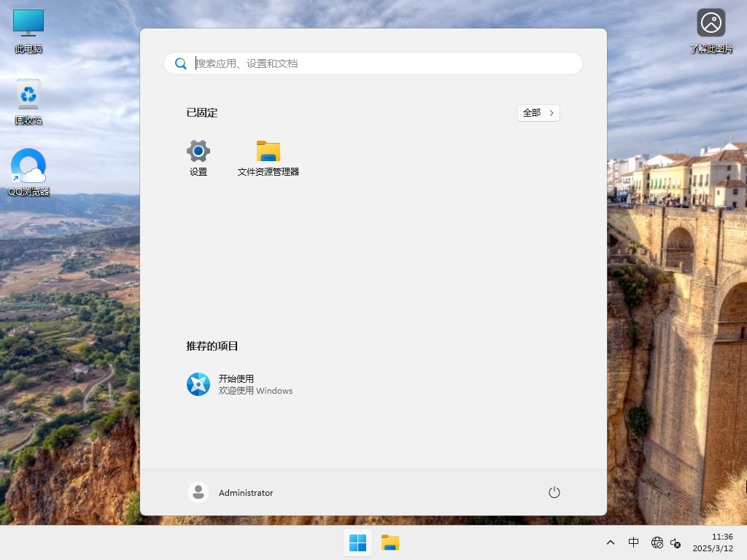Click the network globe icon in the tray
This screenshot has width=747, height=560.
[657, 542]
